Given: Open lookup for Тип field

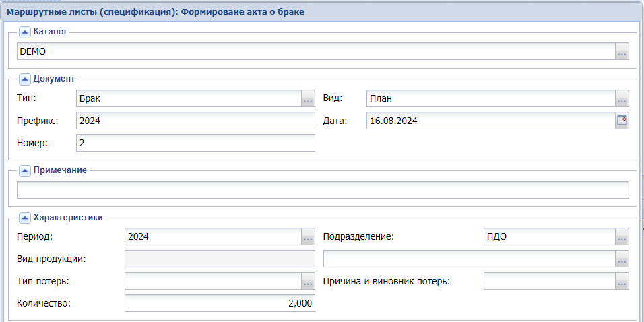Looking at the screenshot, I should 308,98.
